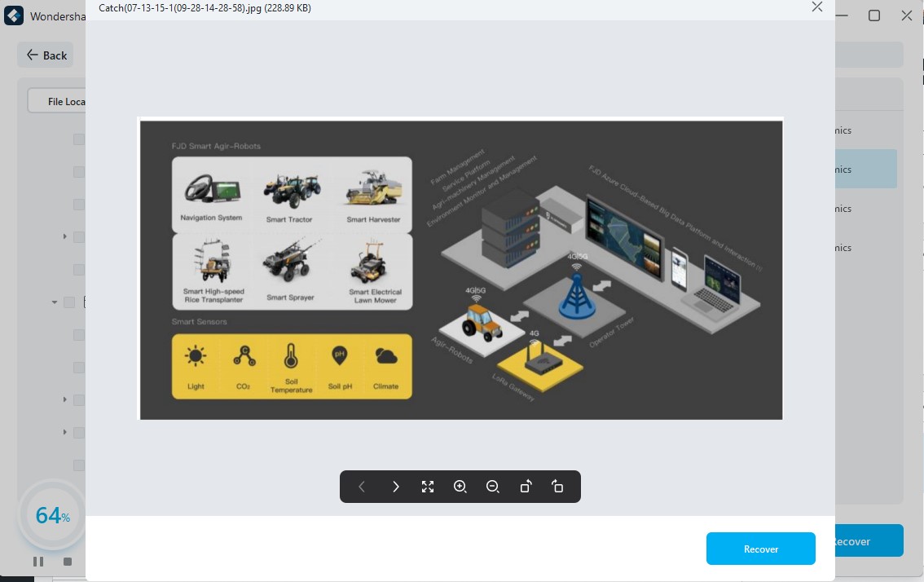Click the previewed farm diagram image
Viewport: 924px width, 582px height.
[461, 269]
